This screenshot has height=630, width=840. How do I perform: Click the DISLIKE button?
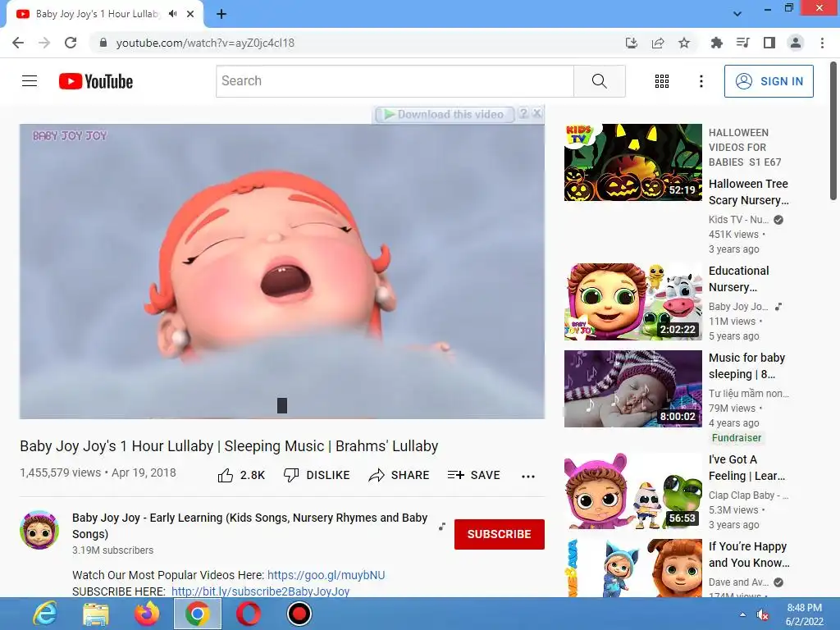(x=317, y=475)
